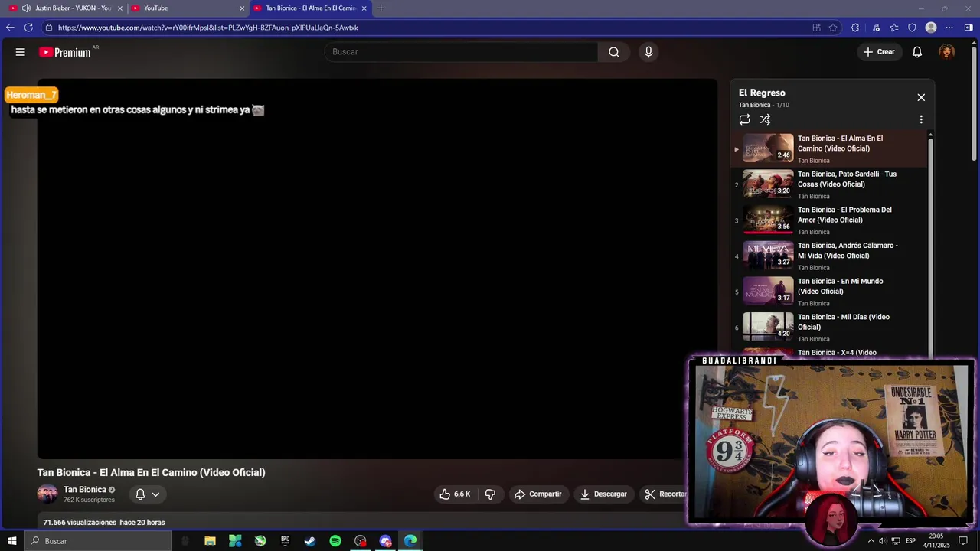Click the Recortar clip button
The height and width of the screenshot is (551, 980).
665,494
